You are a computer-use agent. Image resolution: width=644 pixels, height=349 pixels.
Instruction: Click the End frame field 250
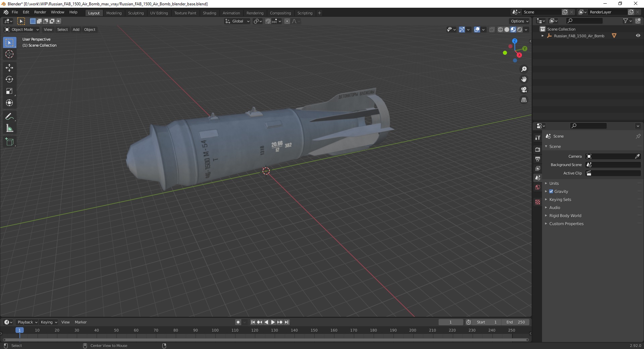[516, 322]
